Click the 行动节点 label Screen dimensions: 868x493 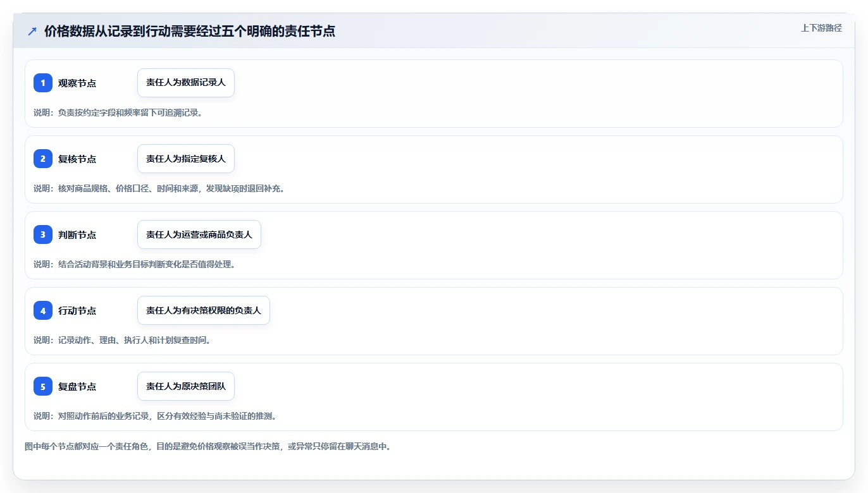77,310
